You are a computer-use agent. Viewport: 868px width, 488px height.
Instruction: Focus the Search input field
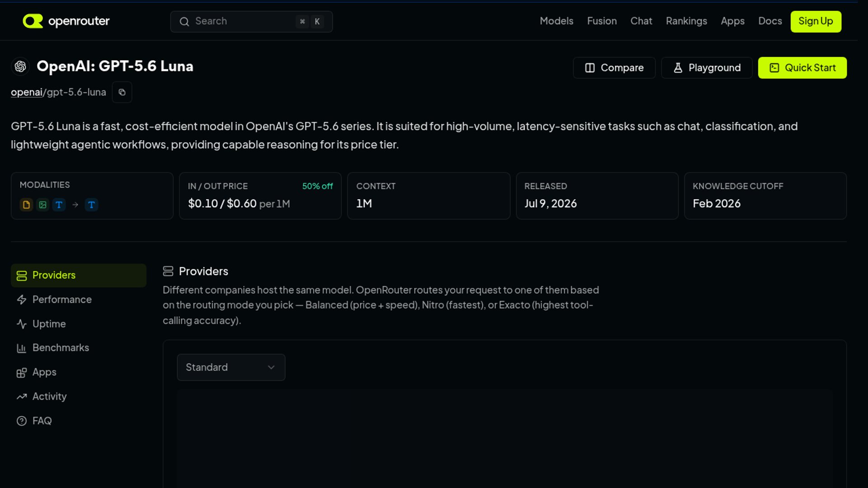click(x=251, y=22)
